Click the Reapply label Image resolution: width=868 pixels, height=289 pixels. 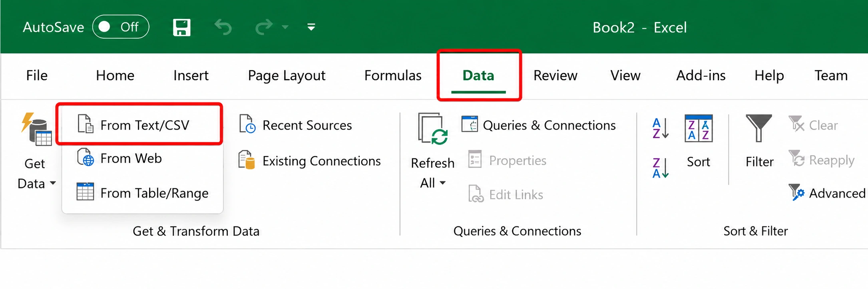(x=832, y=160)
